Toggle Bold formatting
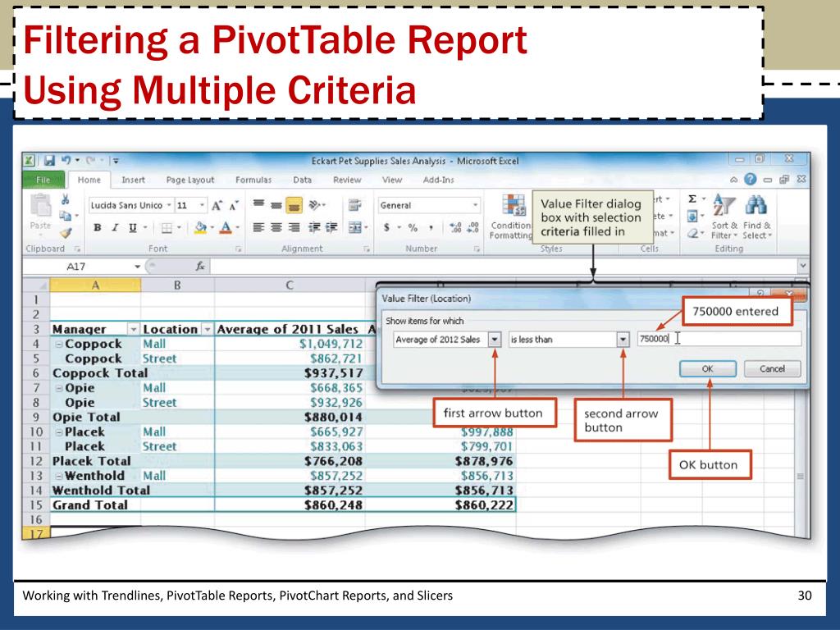 97,228
